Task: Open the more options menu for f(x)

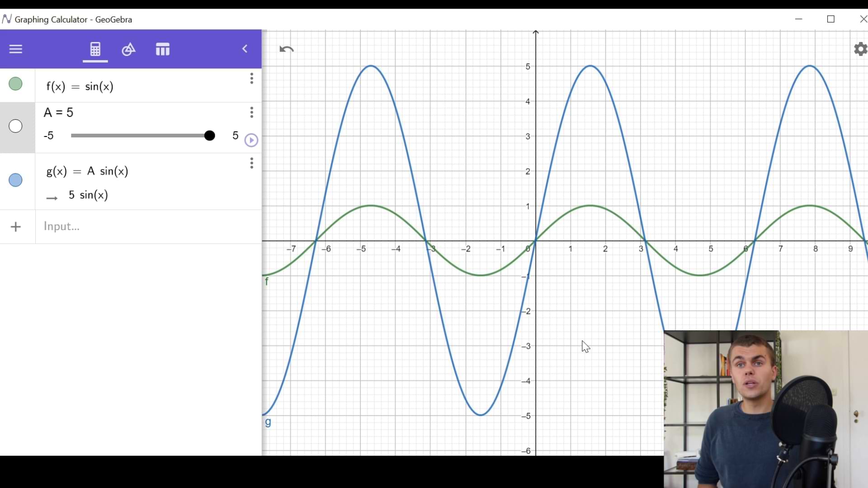Action: pyautogui.click(x=252, y=79)
